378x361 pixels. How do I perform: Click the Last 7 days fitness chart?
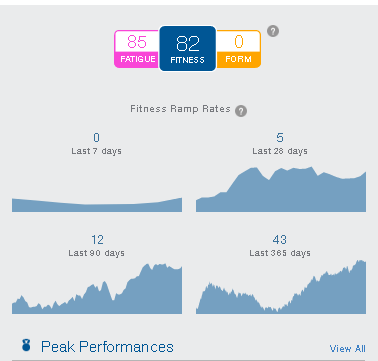tap(97, 205)
